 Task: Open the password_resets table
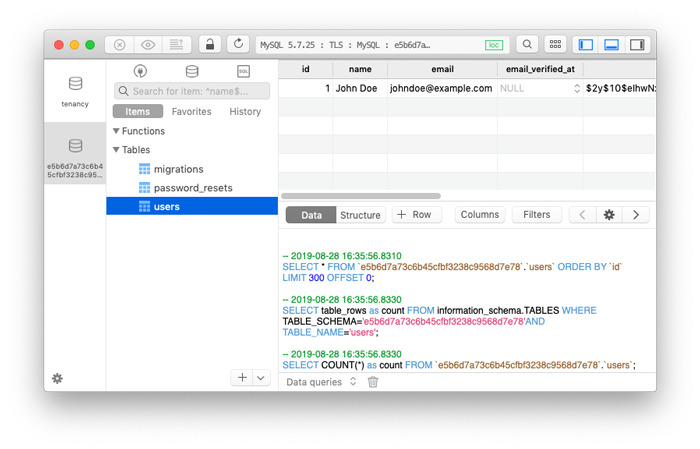pyautogui.click(x=192, y=188)
